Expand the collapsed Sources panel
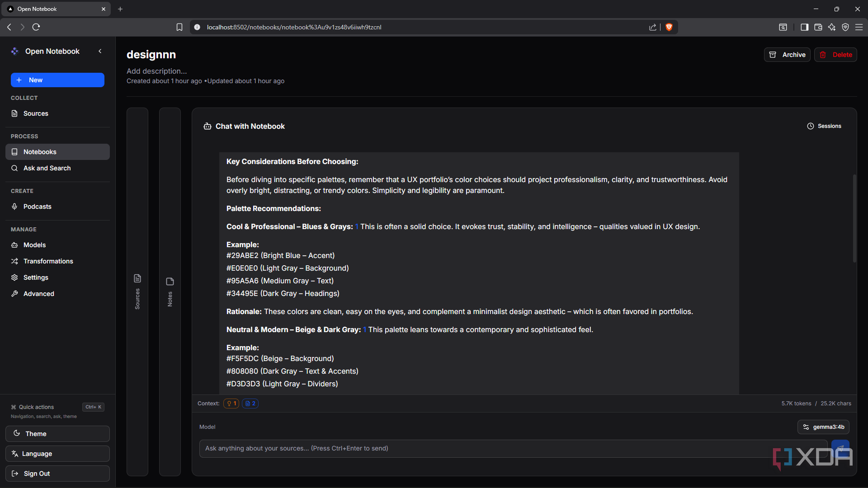This screenshot has height=488, width=868. point(137,292)
